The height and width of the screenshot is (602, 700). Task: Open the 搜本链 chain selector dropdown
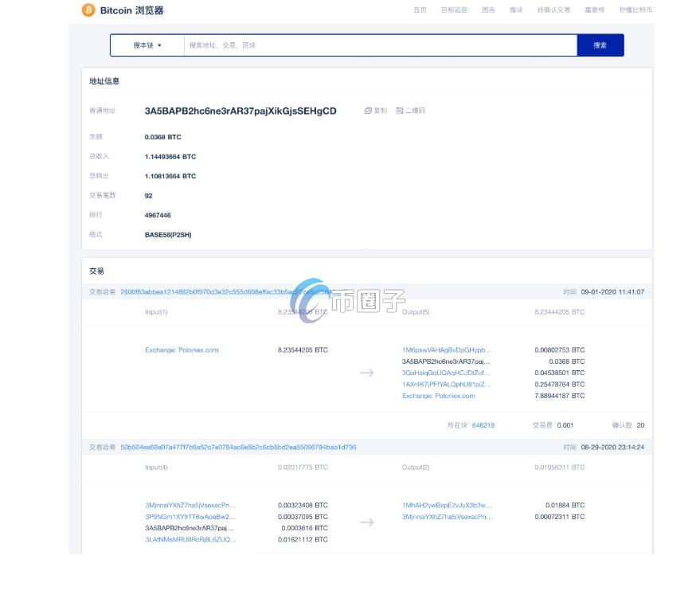[x=147, y=45]
